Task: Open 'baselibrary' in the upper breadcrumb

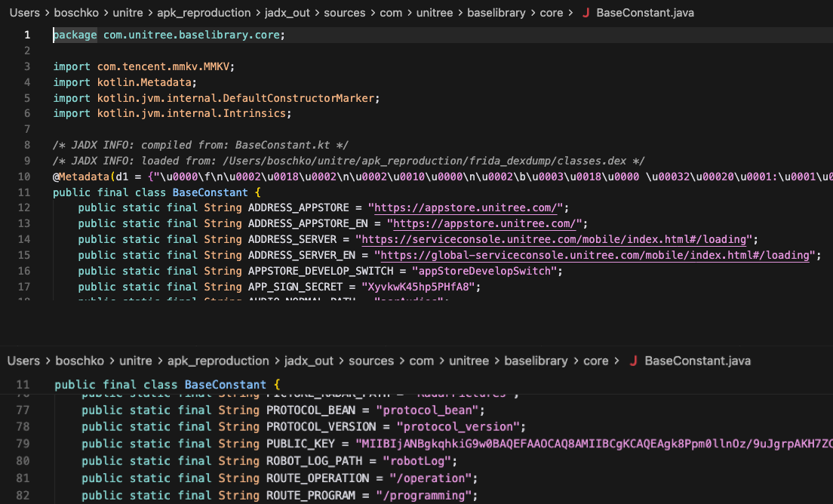Action: 496,13
